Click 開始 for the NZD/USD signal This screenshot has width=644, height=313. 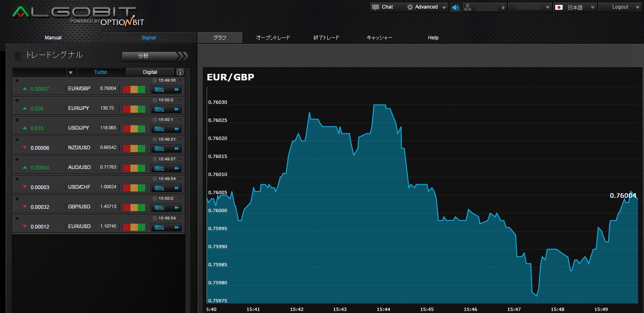pos(166,149)
